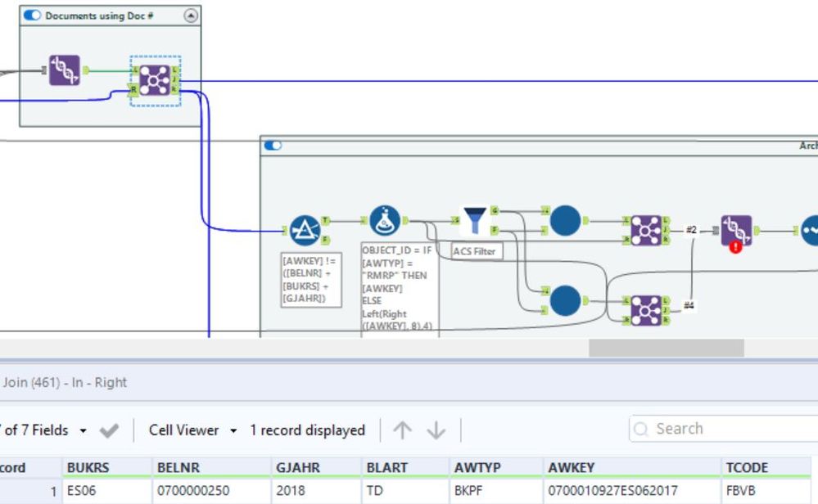This screenshot has width=818, height=504.
Task: Click the AWKEY filter expression annotation
Action: pyautogui.click(x=311, y=280)
